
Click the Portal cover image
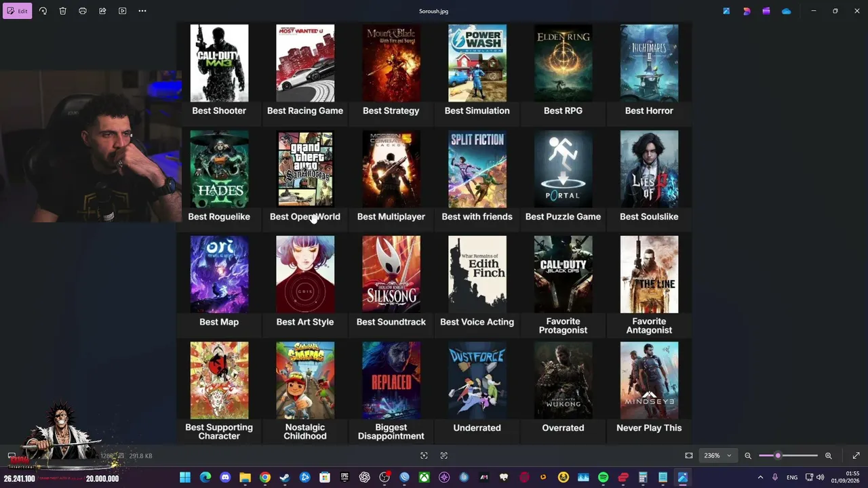(563, 169)
